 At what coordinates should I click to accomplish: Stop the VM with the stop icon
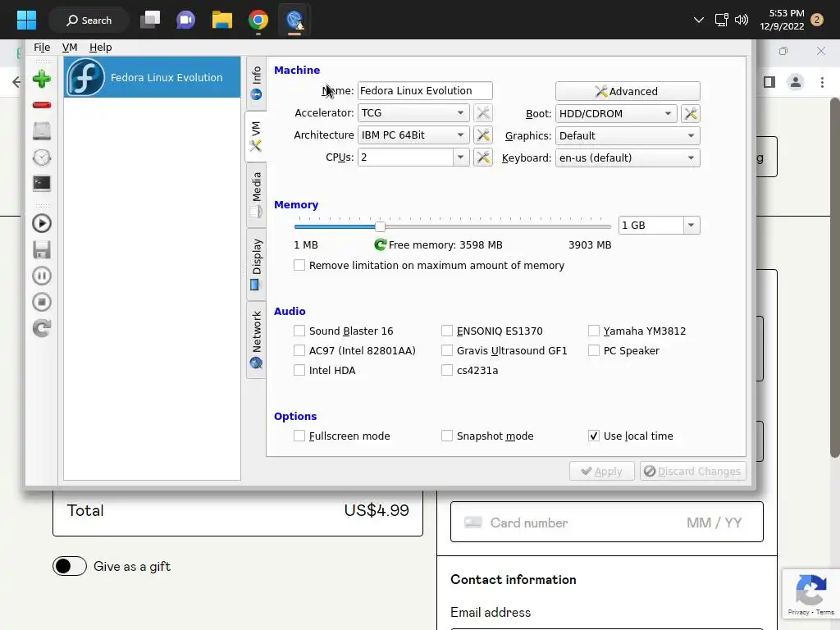(x=42, y=302)
